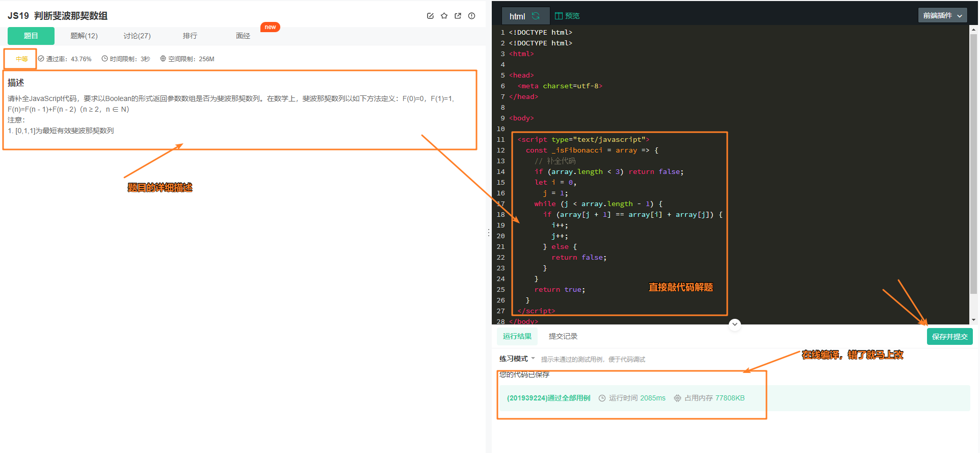Open the 预览 preview tab
980x453 pixels.
567,16
